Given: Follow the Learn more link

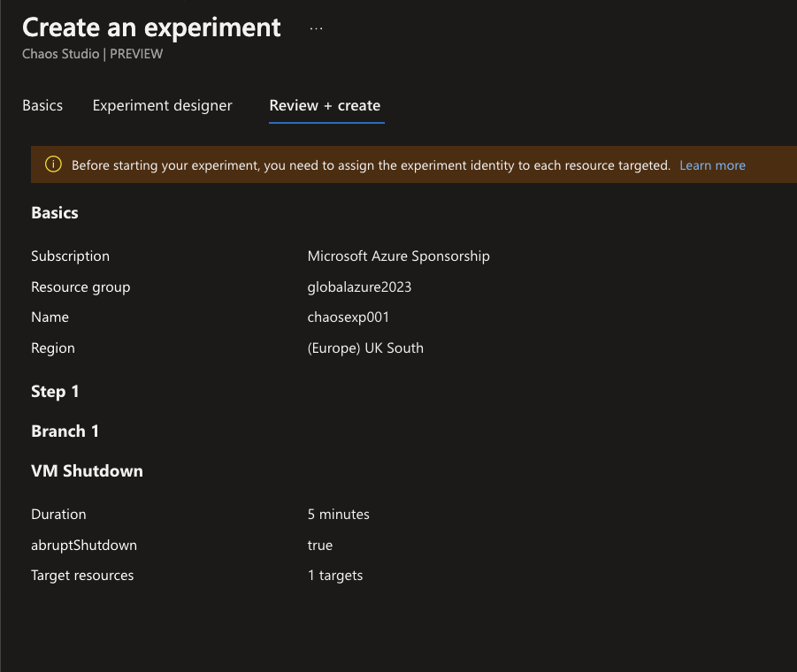Looking at the screenshot, I should coord(712,165).
